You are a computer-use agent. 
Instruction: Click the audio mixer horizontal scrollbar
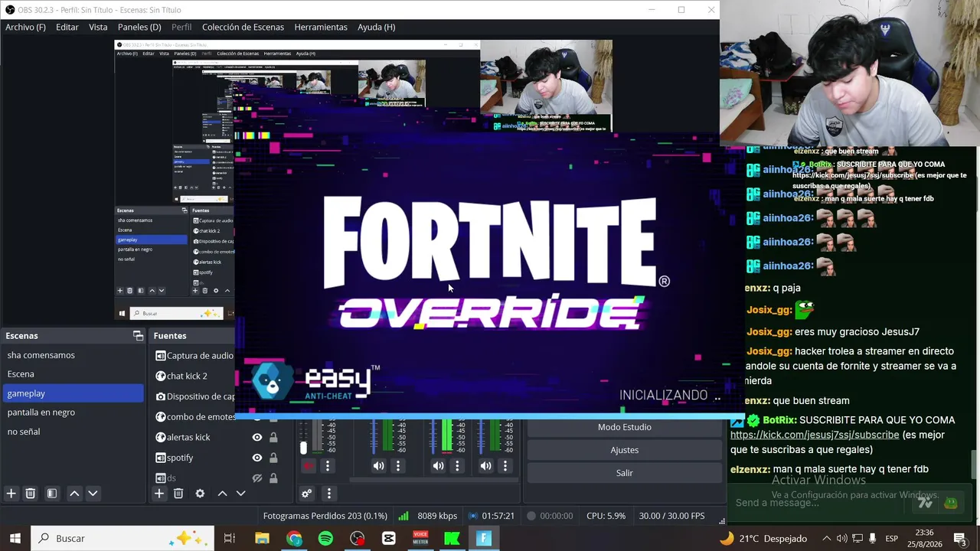point(434,481)
